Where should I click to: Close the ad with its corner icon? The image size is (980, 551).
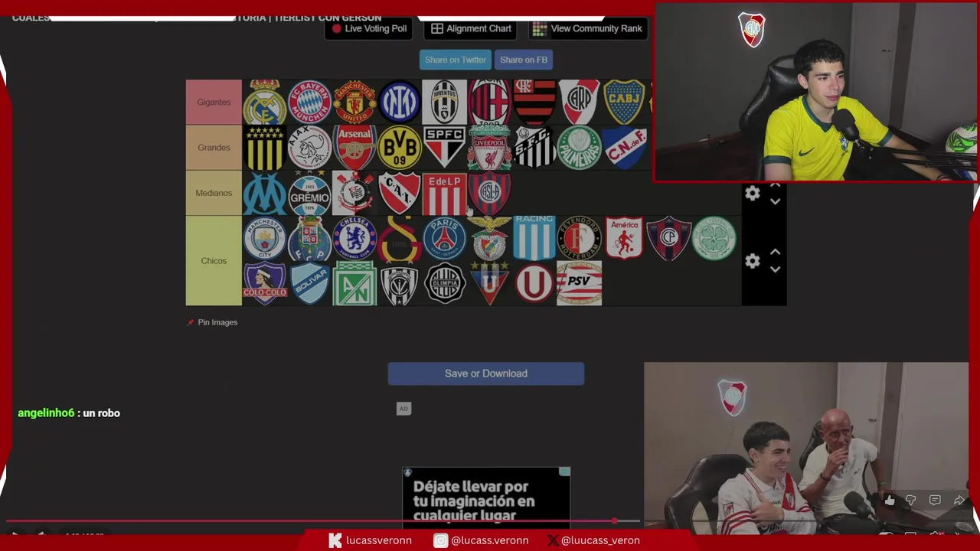point(564,472)
